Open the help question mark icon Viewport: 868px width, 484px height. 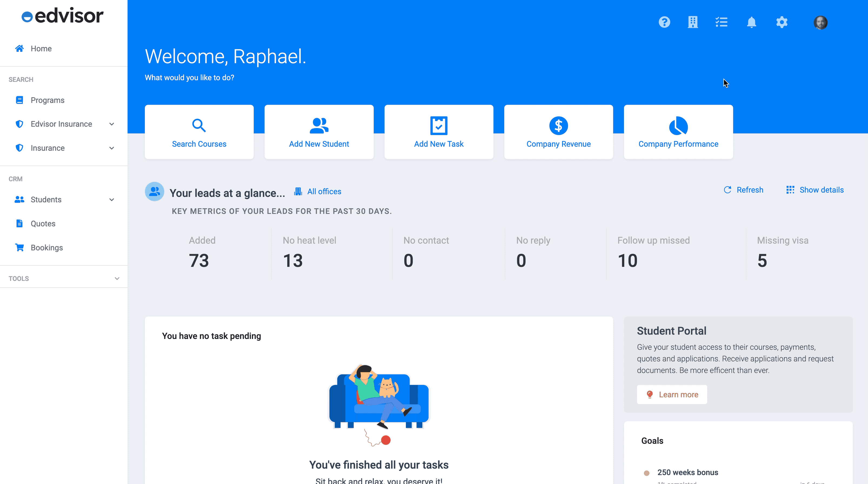click(x=664, y=22)
